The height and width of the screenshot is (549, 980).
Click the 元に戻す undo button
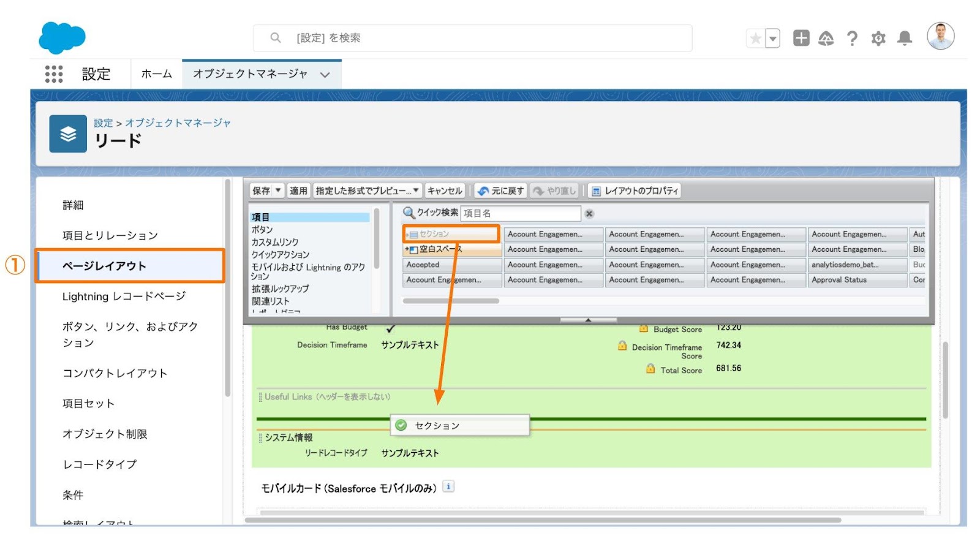click(501, 191)
